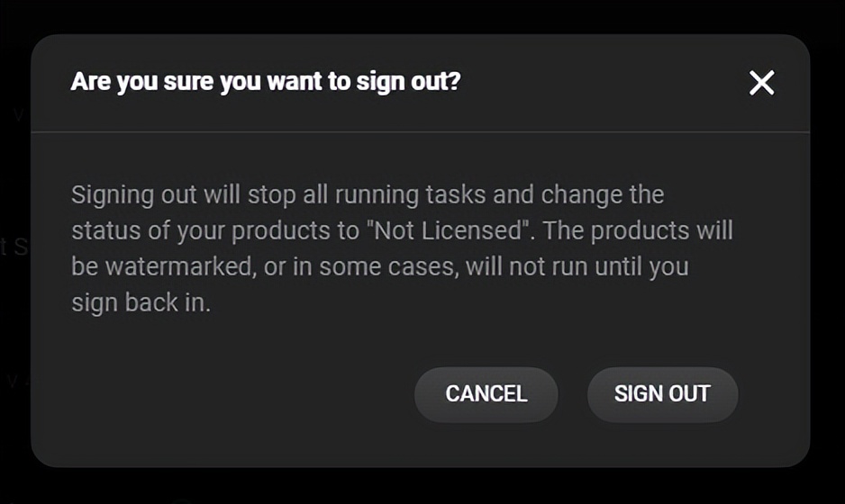Close the sign out dialog with X
Screen dimensions: 845x504
pos(761,84)
